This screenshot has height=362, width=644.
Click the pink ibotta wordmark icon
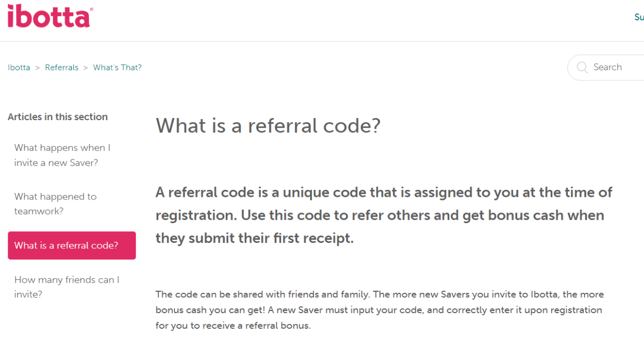[48, 17]
